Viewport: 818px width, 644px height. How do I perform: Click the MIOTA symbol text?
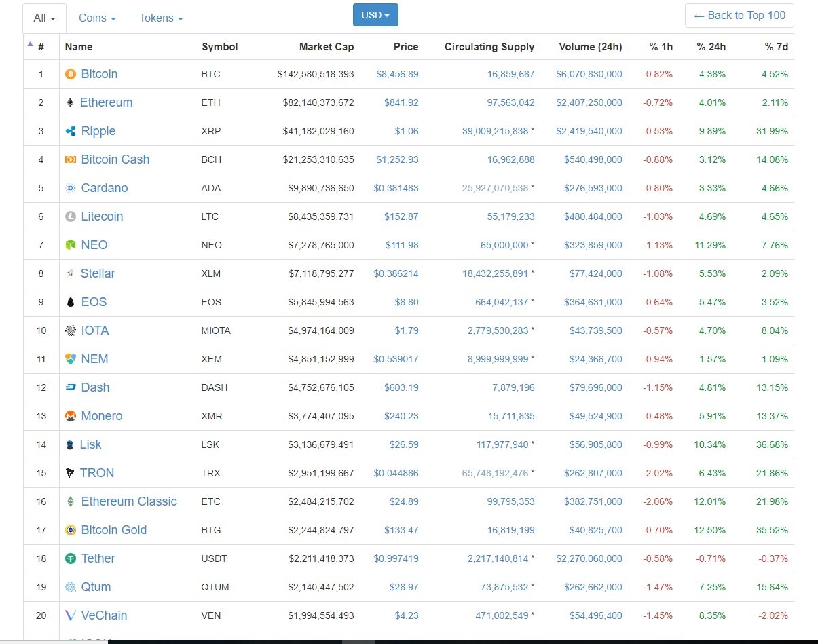[x=216, y=330]
